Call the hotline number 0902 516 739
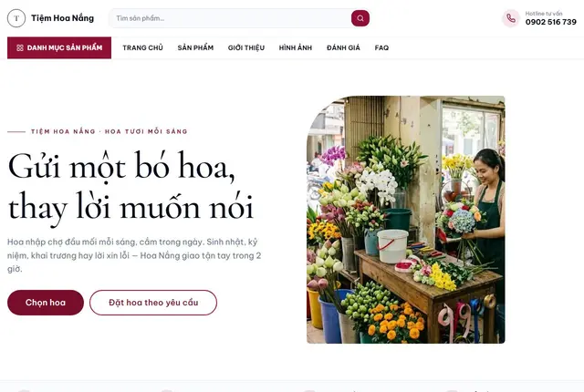Image resolution: width=584 pixels, height=392 pixels. tap(551, 22)
